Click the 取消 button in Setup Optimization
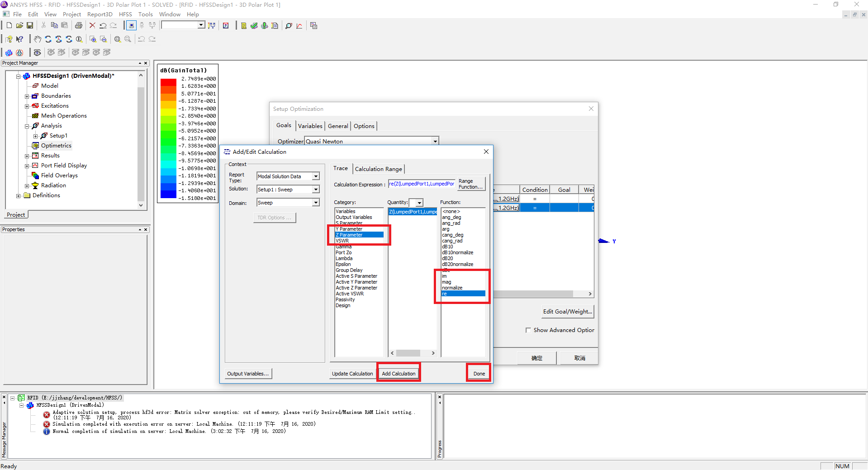The image size is (868, 470). point(579,358)
